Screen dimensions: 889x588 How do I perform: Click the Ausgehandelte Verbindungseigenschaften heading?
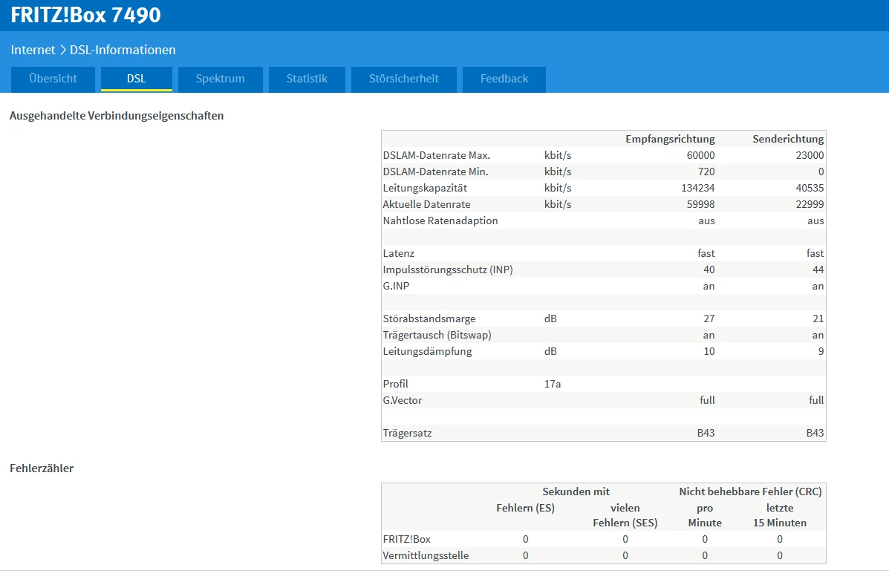[117, 116]
